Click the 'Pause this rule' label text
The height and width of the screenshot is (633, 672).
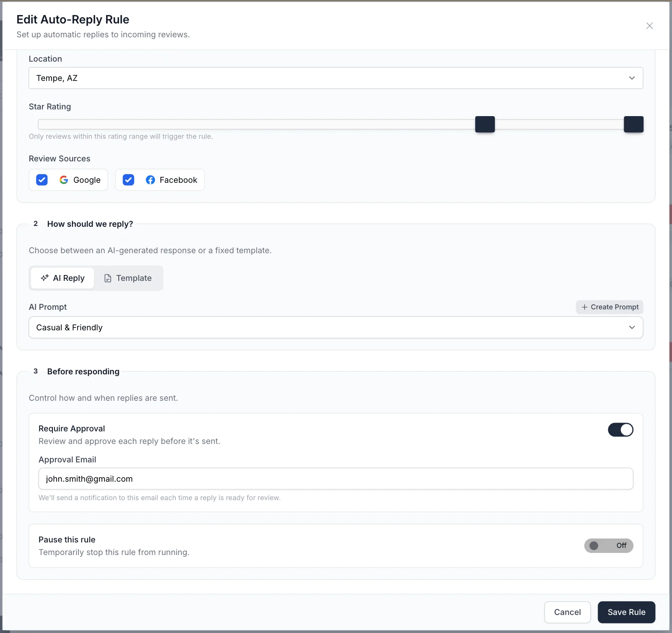pos(67,540)
